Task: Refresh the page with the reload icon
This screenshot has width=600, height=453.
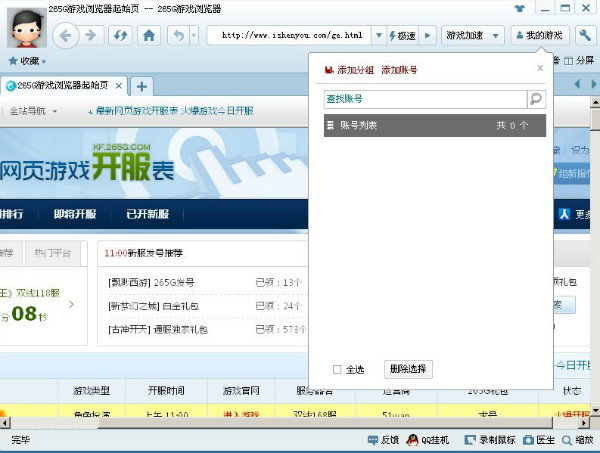Action: click(x=120, y=36)
